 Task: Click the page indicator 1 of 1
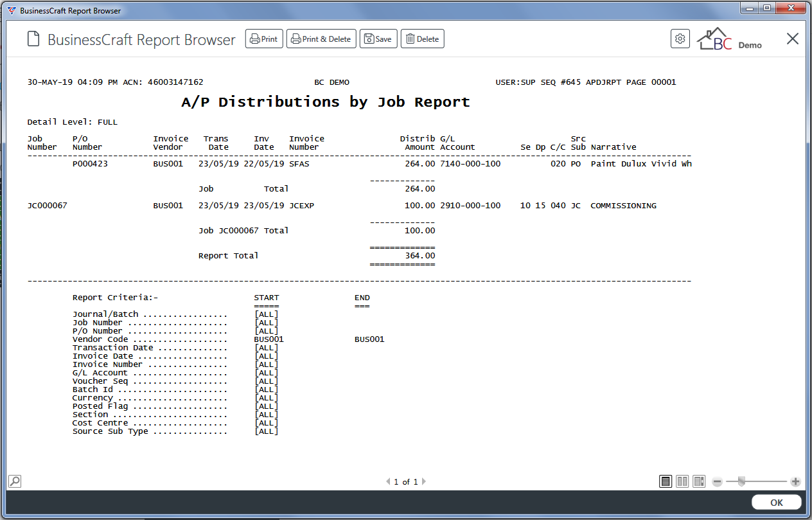click(406, 481)
